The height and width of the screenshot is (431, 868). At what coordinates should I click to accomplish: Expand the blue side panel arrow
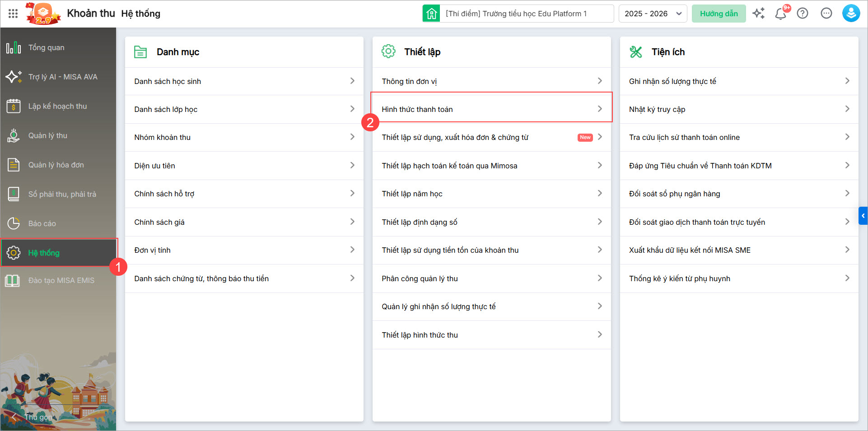point(863,216)
